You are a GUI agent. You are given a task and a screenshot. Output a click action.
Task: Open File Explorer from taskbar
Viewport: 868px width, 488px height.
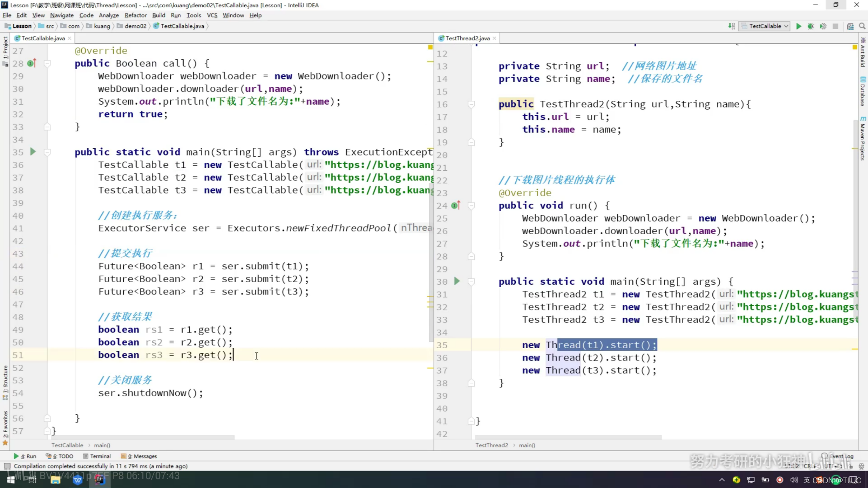pyautogui.click(x=55, y=480)
